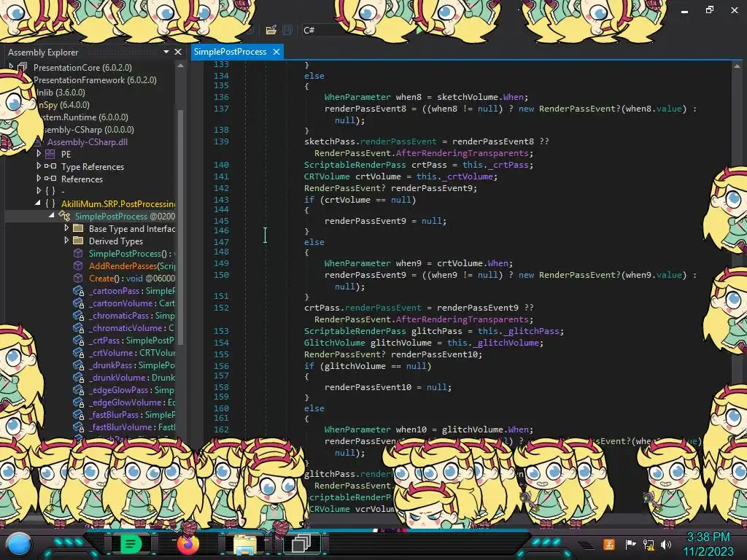Click the _crtPass field icon

79,340
